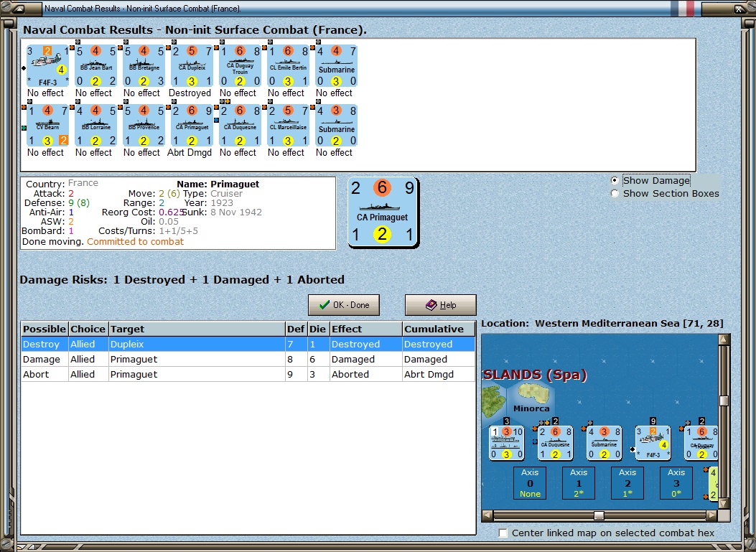The height and width of the screenshot is (552, 756).
Task: Click the F4F-3 counter on the map
Action: (653, 443)
